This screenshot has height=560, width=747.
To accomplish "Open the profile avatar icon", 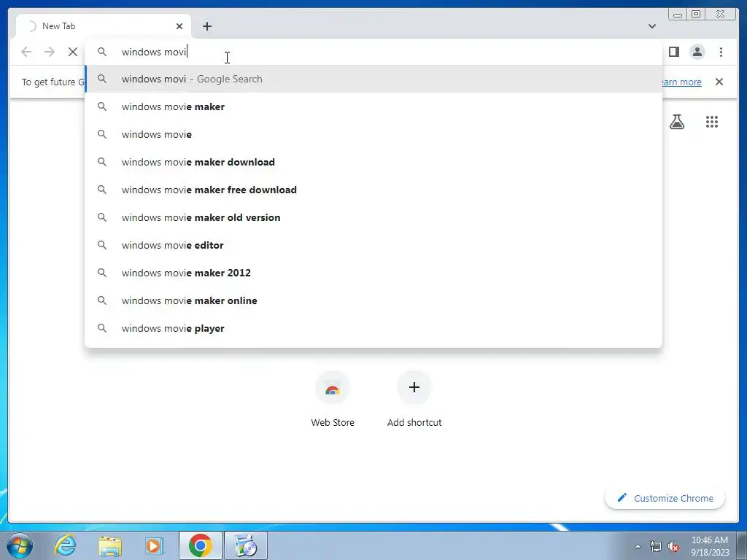I will 697,52.
